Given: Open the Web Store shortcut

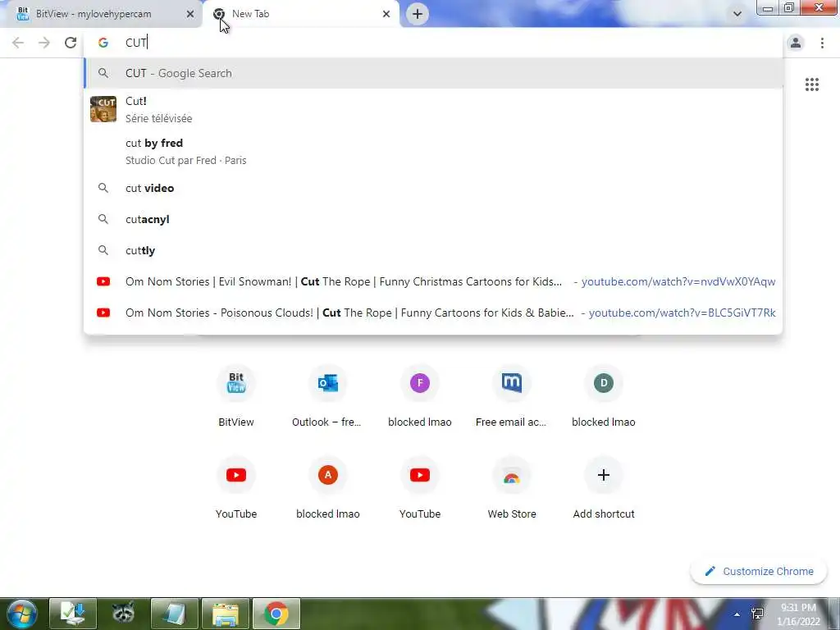Looking at the screenshot, I should [x=512, y=487].
